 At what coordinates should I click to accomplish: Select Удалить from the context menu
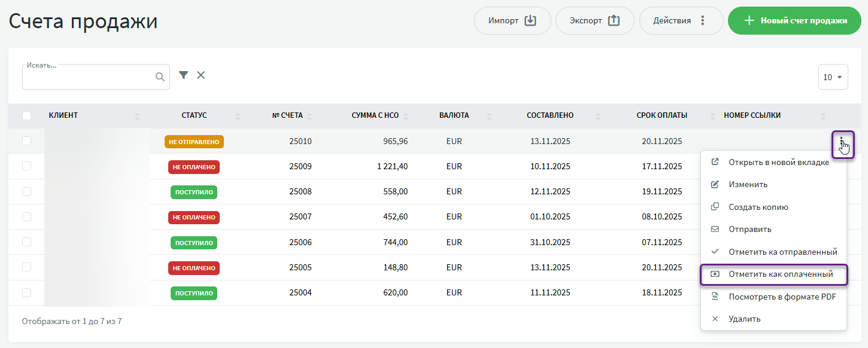pyautogui.click(x=744, y=319)
